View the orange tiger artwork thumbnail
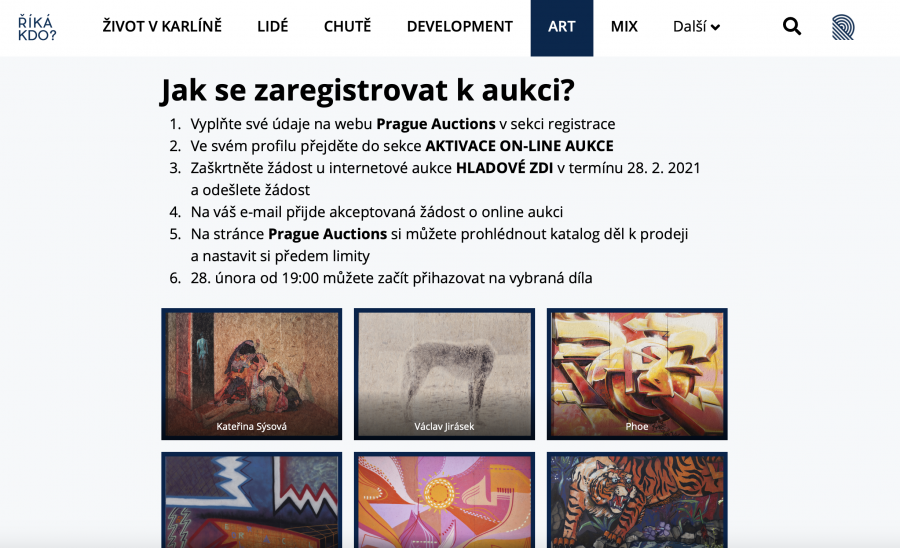The image size is (900, 548). pyautogui.click(x=637, y=500)
